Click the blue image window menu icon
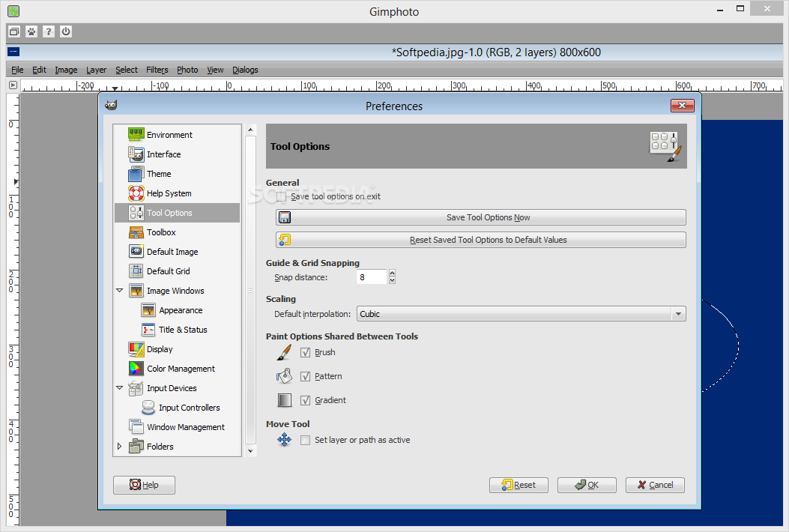 point(13,52)
